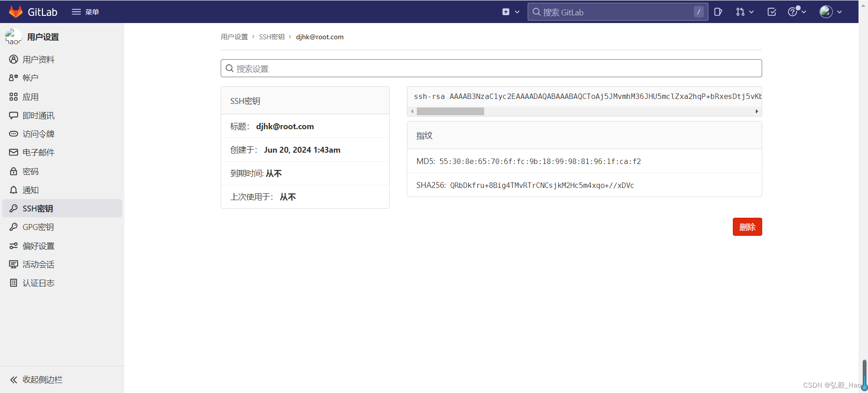Click the SSH密钥 breadcrumb link

pyautogui.click(x=271, y=37)
